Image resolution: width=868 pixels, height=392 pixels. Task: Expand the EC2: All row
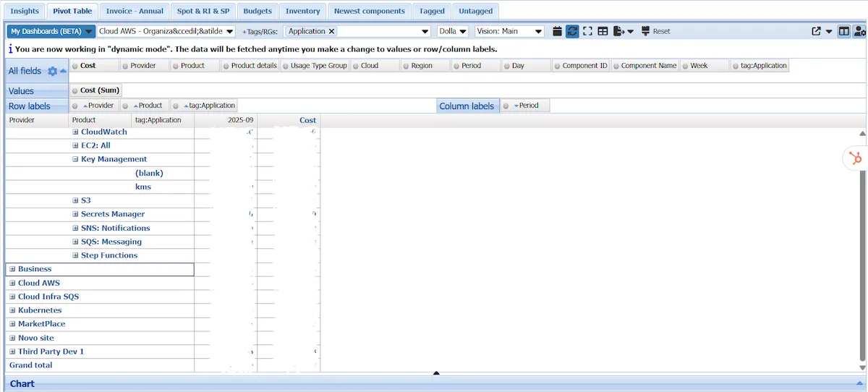pyautogui.click(x=75, y=145)
